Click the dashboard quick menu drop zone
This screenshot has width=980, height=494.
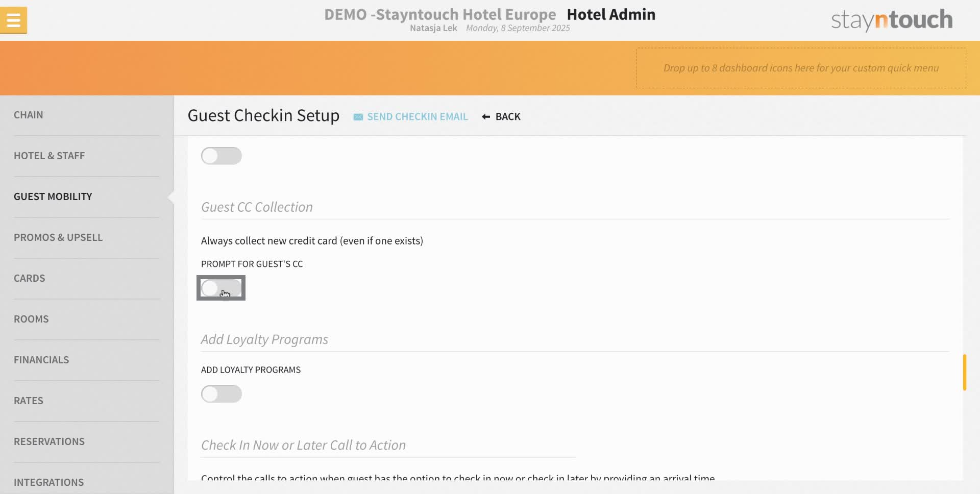pos(801,68)
